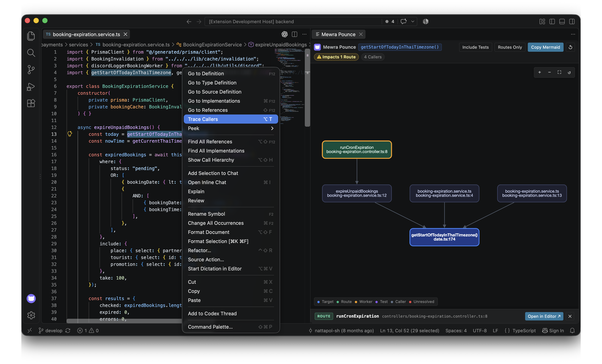602x364 pixels.
Task: Choose Go to Definition
Action: (231, 73)
